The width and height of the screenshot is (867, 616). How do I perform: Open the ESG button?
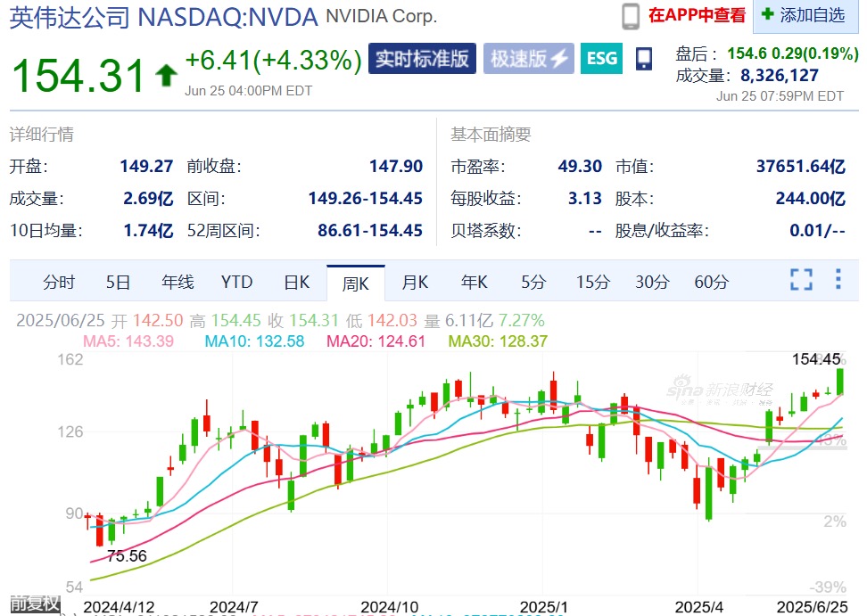[601, 59]
